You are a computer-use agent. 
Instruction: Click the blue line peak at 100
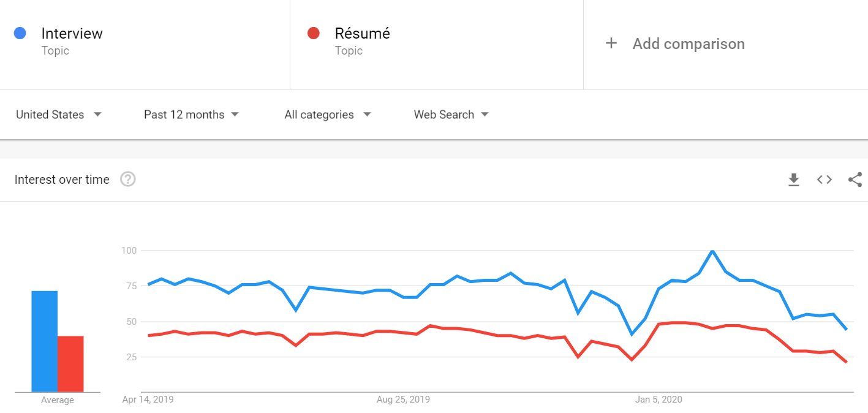point(712,251)
